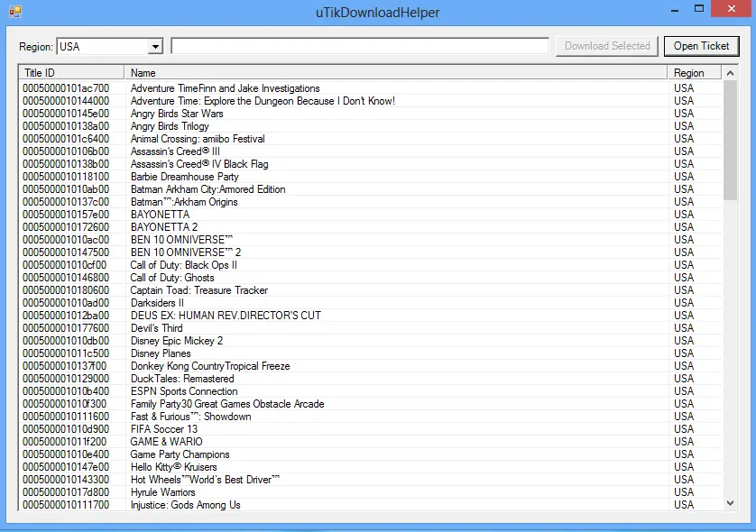Select the FIFA Soccer 13 row
This screenshot has width=756, height=532.
click(370, 429)
